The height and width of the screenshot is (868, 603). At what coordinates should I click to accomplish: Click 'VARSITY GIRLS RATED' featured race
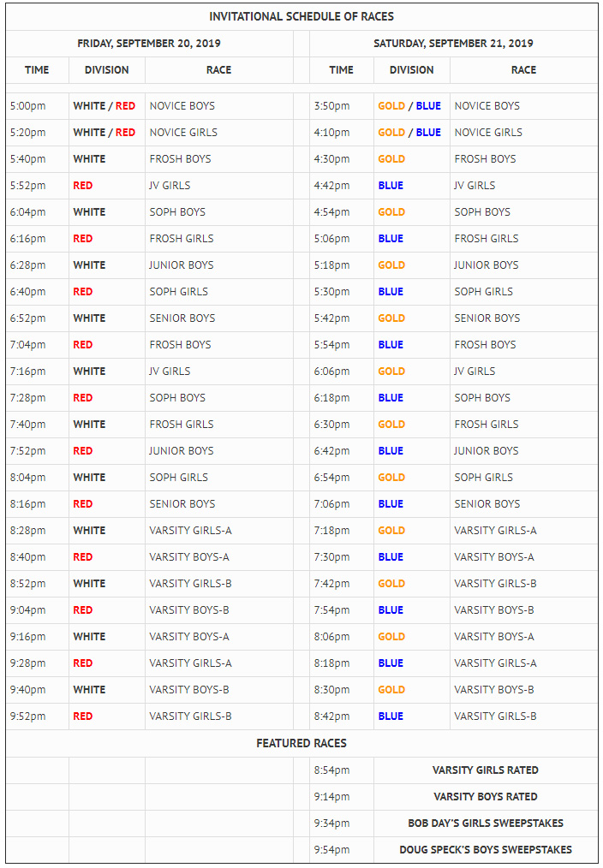click(486, 770)
